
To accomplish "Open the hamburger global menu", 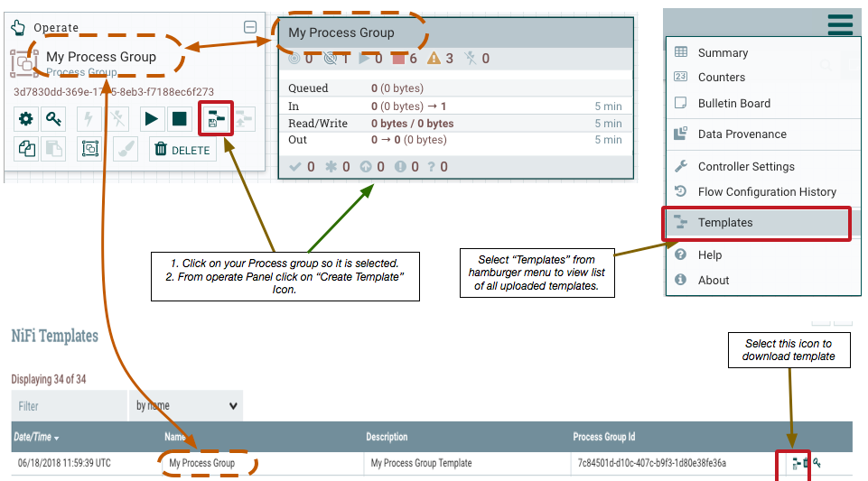I will (x=840, y=23).
